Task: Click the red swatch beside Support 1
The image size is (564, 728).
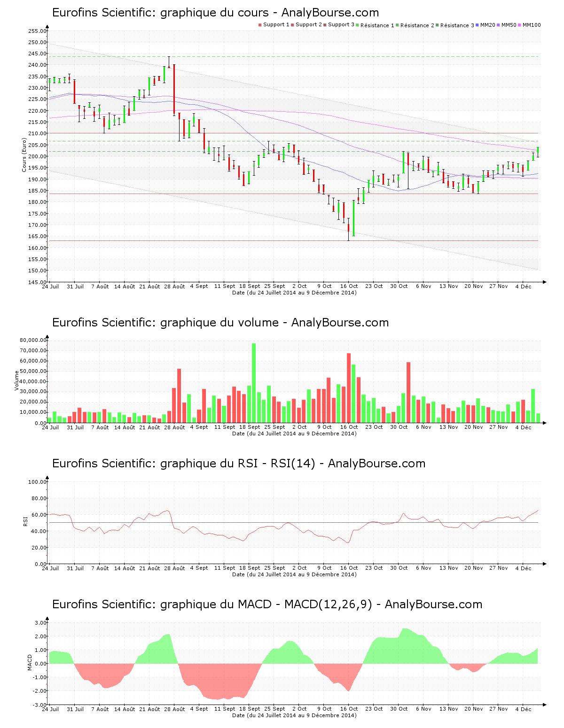Action: click(260, 25)
